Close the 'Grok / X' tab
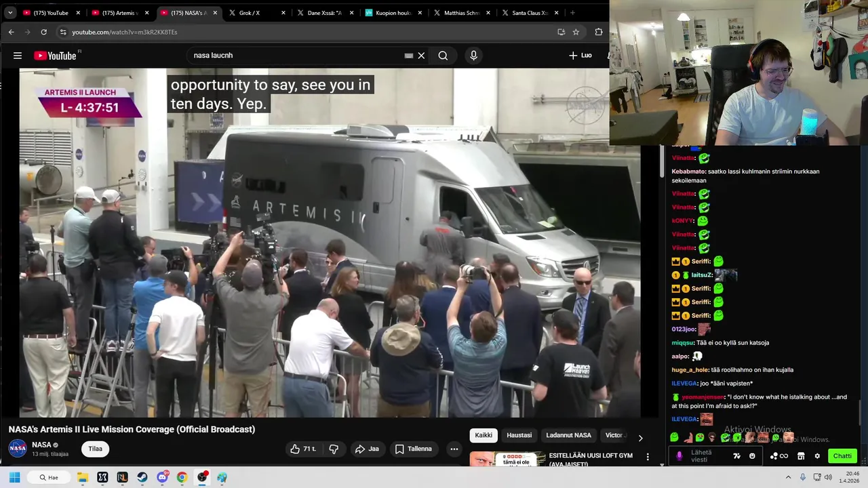Image resolution: width=868 pixels, height=488 pixels. pos(283,13)
